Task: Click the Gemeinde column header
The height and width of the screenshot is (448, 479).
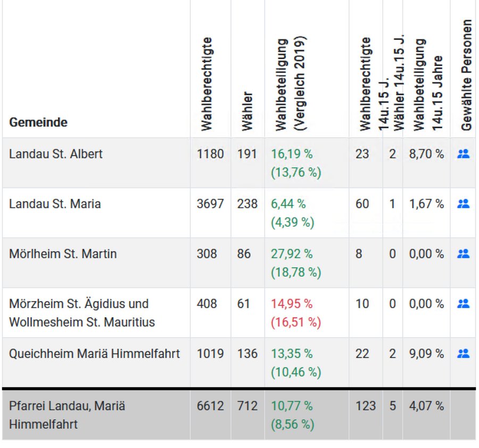Action: click(x=38, y=122)
